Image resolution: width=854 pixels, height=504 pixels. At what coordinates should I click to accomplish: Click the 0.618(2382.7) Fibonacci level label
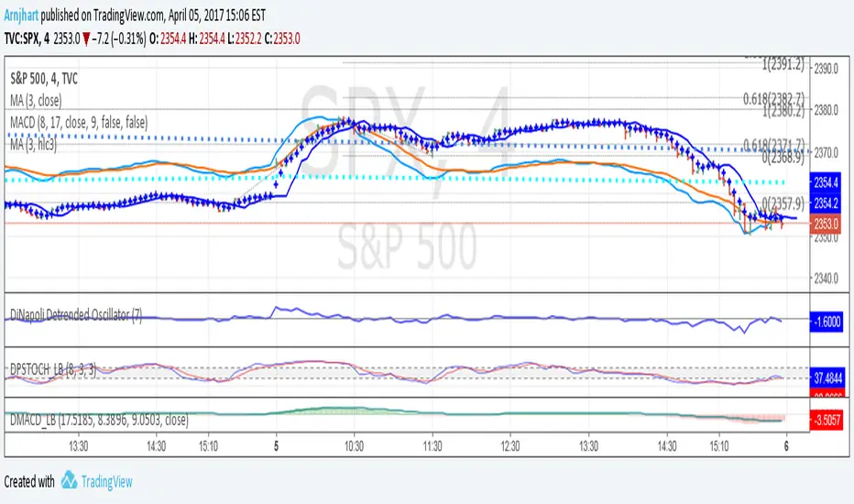pos(772,97)
